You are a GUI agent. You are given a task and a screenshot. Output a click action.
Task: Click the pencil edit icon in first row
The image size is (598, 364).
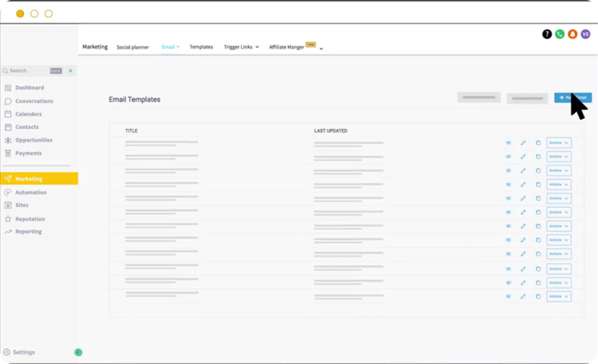tap(523, 142)
